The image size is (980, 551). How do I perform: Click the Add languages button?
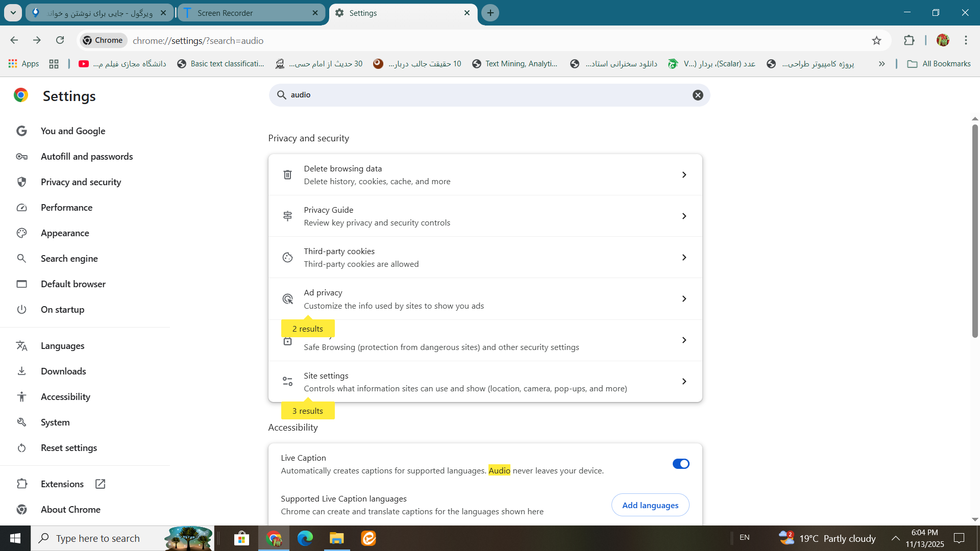(650, 505)
